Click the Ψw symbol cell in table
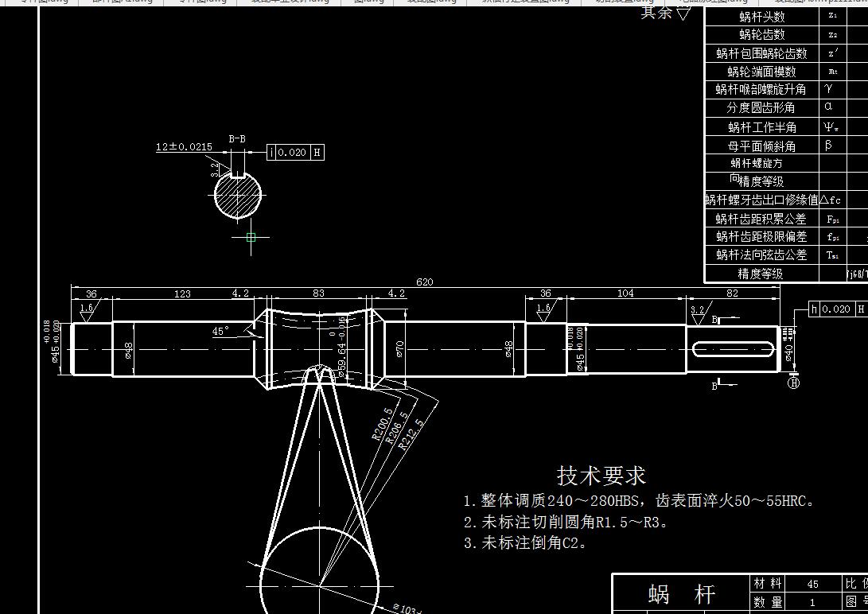868x614 pixels. [x=832, y=127]
